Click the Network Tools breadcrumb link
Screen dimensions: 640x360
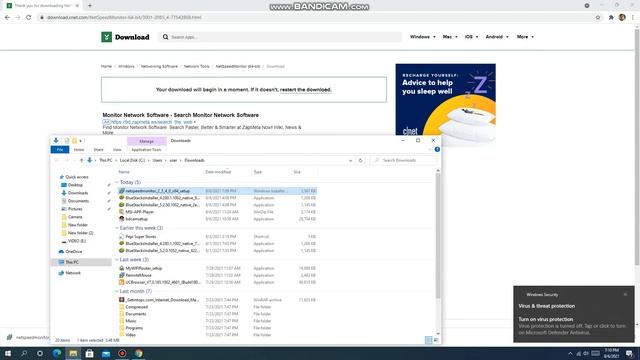(196, 66)
